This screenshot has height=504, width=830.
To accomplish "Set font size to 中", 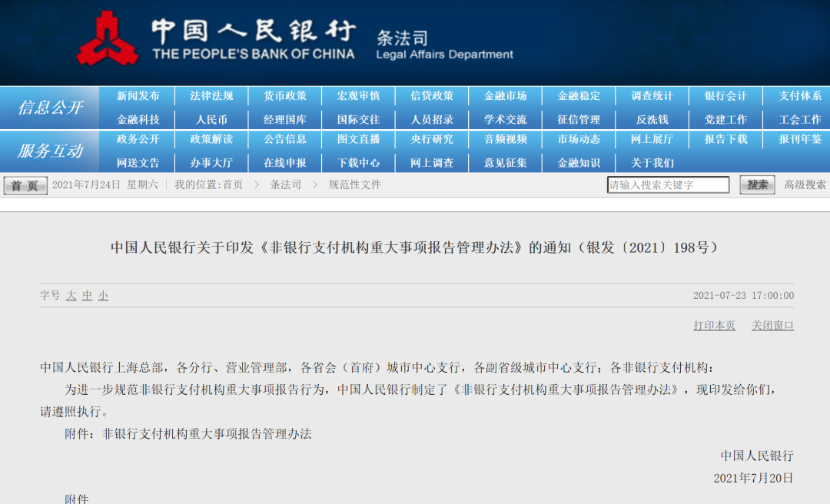I will 87,296.
